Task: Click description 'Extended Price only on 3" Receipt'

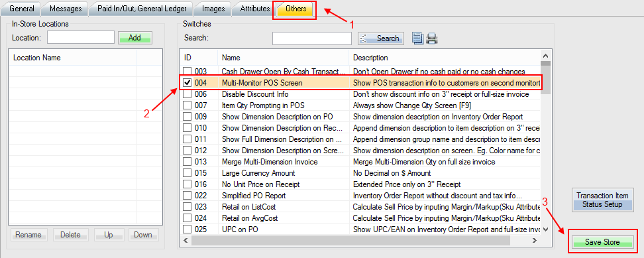Action: (407, 184)
